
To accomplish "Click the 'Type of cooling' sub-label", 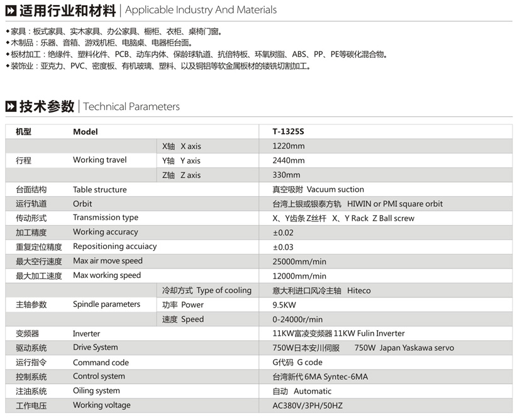I will [x=224, y=290].
